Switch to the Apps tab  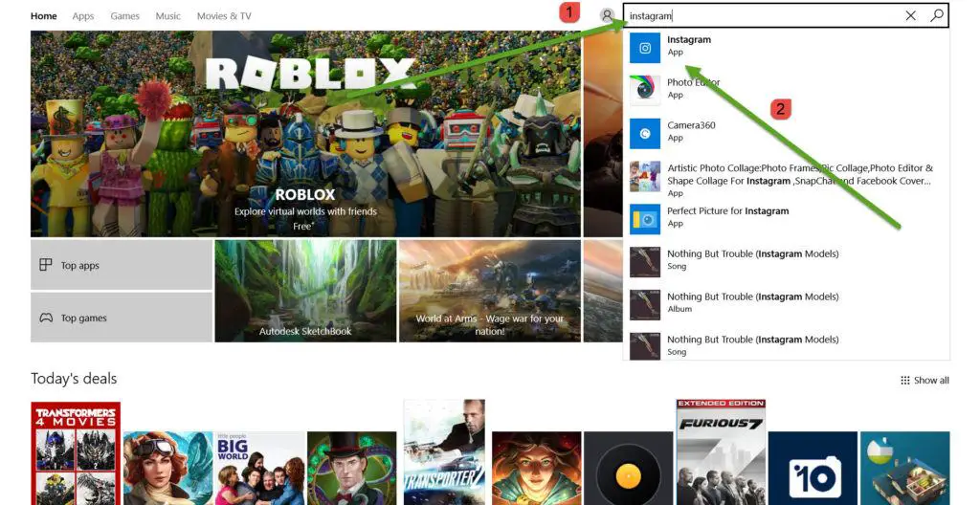83,16
